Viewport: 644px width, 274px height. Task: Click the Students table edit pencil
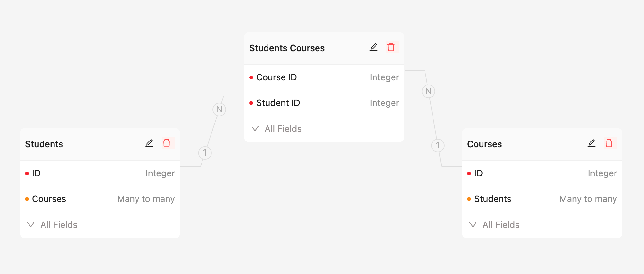[x=149, y=143]
